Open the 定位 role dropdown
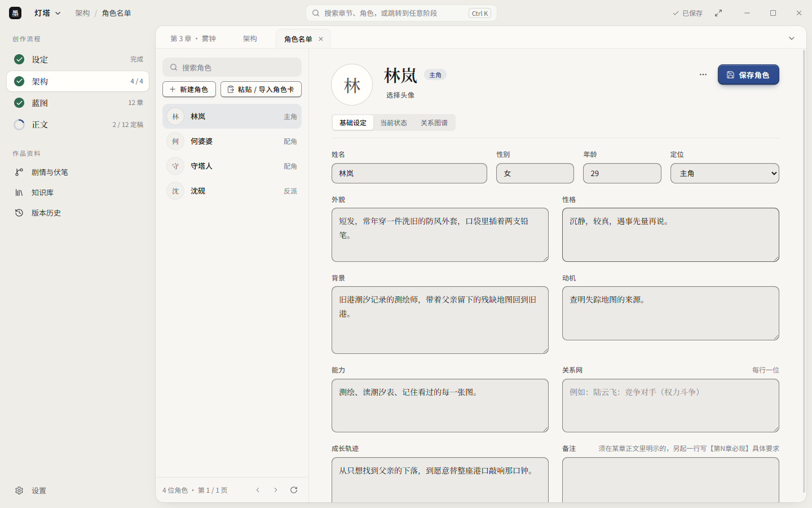 coord(725,173)
